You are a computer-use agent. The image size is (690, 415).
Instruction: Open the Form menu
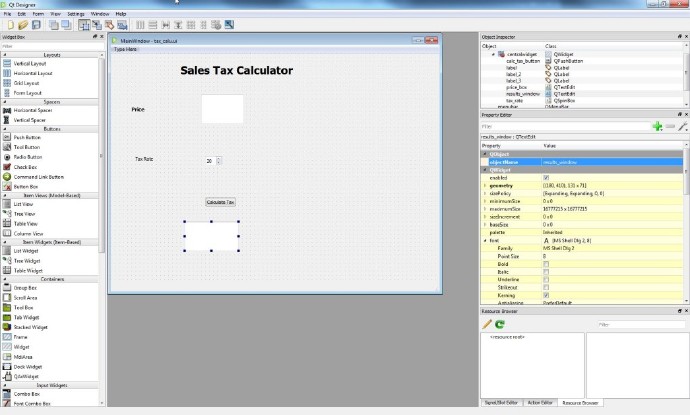click(38, 14)
